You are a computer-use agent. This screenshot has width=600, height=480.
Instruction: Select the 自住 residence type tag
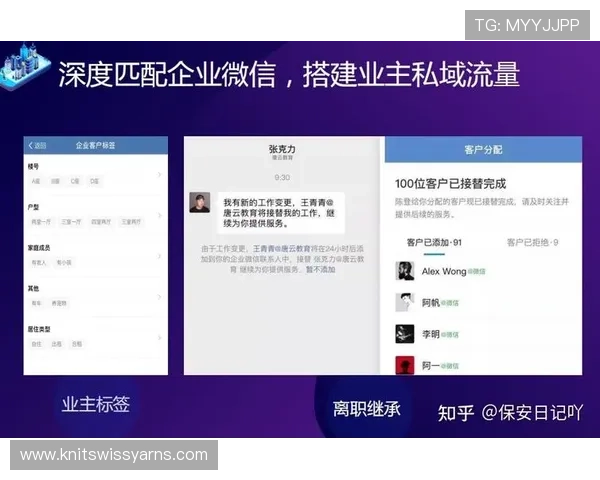tap(36, 344)
